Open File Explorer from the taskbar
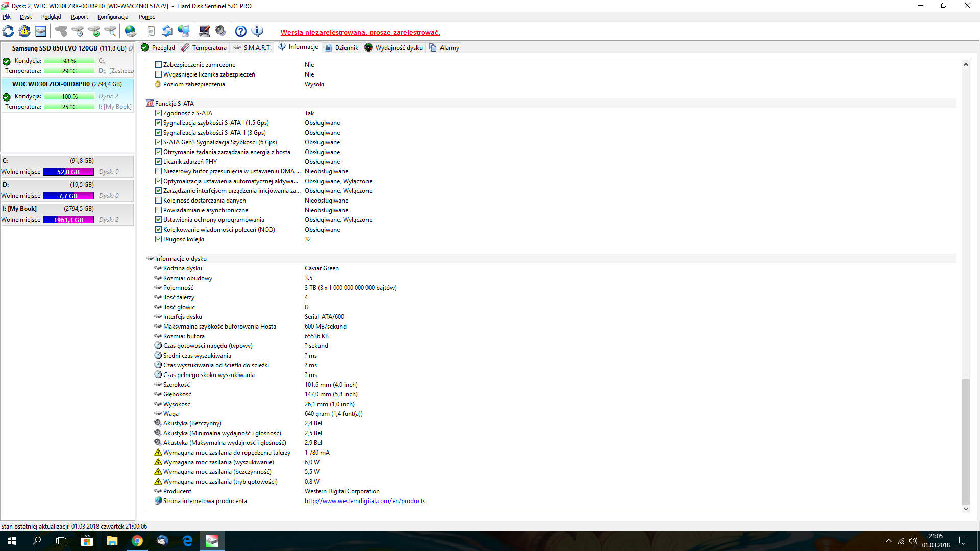This screenshot has width=980, height=551. pos(112,541)
